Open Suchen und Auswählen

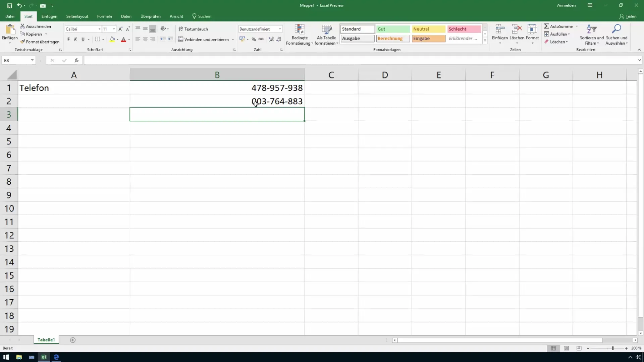(x=616, y=35)
